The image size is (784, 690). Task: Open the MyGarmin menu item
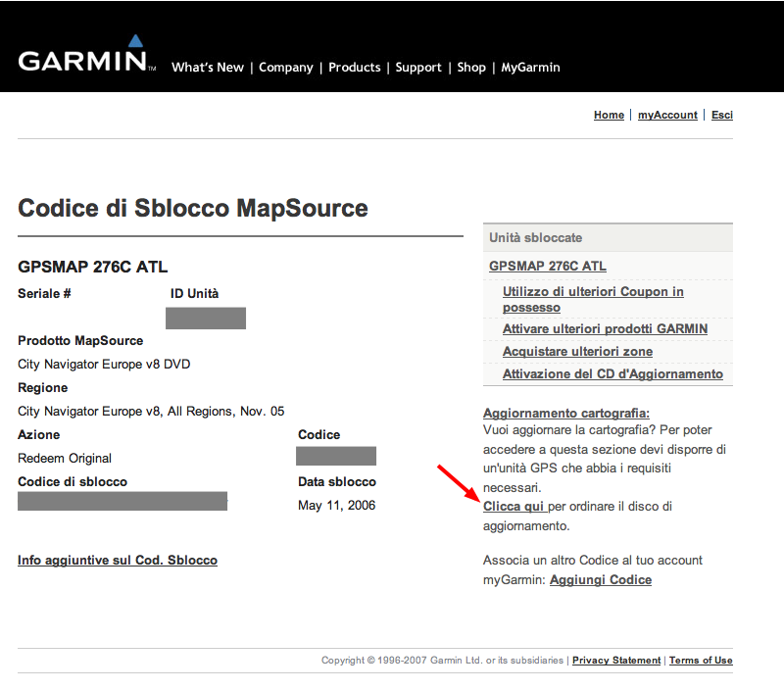tap(530, 68)
